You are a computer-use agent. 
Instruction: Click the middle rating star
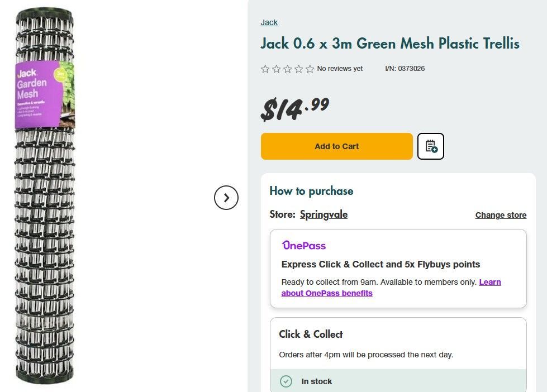tap(287, 68)
